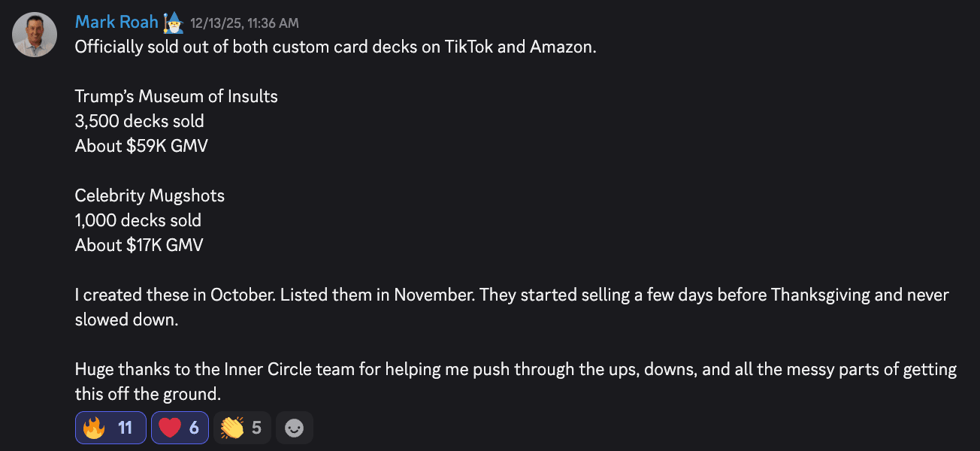Click the Trump's Museum of Insults line
This screenshot has width=980, height=451.
click(x=176, y=96)
